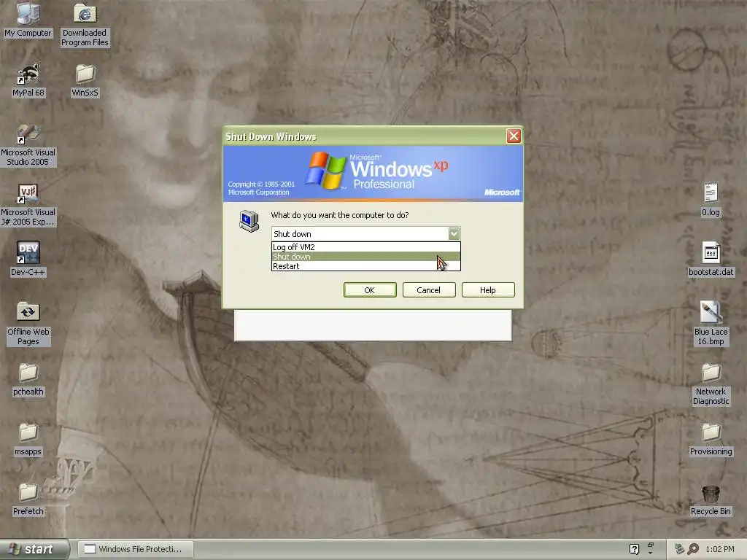Choose Shut down from the list

[x=366, y=256]
